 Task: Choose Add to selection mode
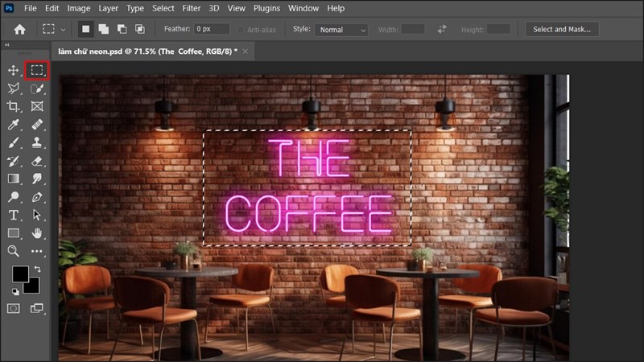[x=104, y=29]
